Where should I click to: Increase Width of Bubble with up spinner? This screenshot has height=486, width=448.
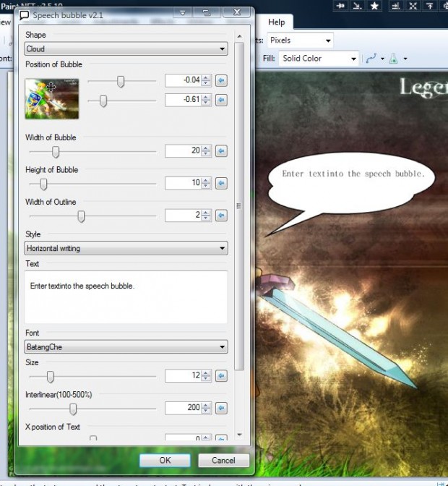point(206,148)
